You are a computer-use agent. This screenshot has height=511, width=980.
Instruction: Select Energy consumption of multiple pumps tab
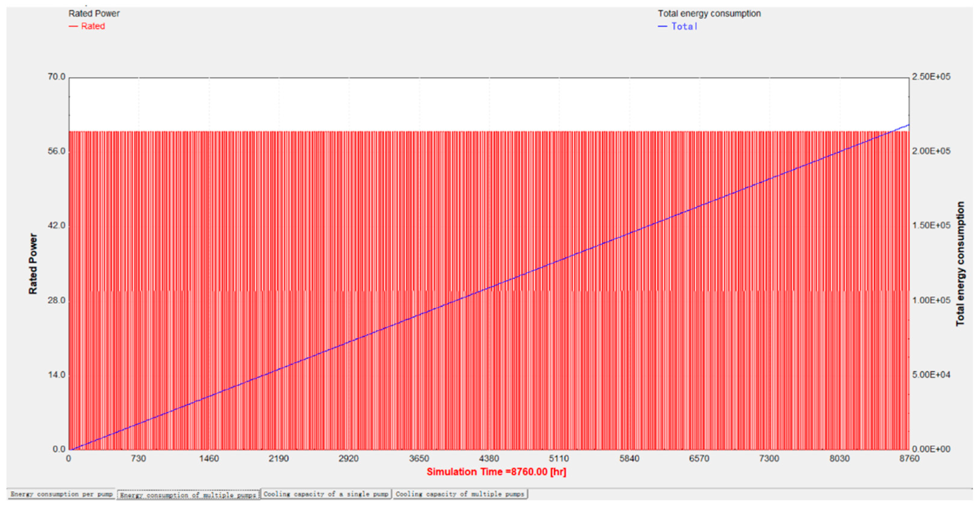point(188,494)
